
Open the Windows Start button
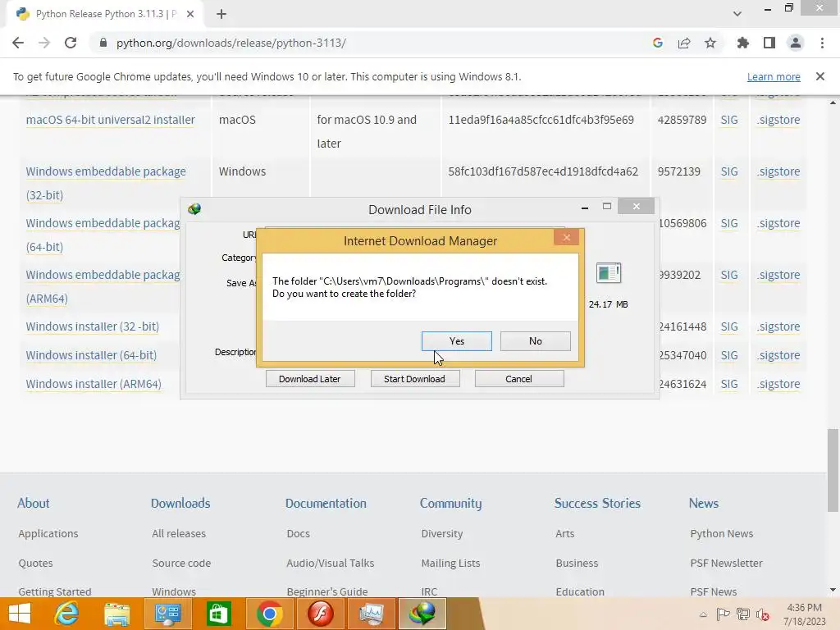click(x=20, y=614)
